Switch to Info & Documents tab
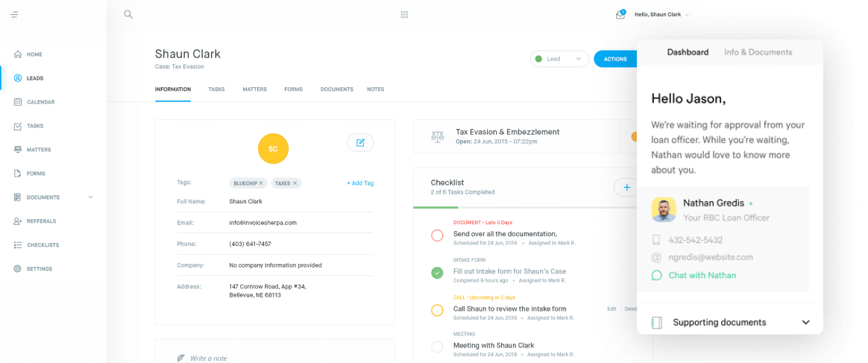This screenshot has height=363, width=868. click(758, 52)
